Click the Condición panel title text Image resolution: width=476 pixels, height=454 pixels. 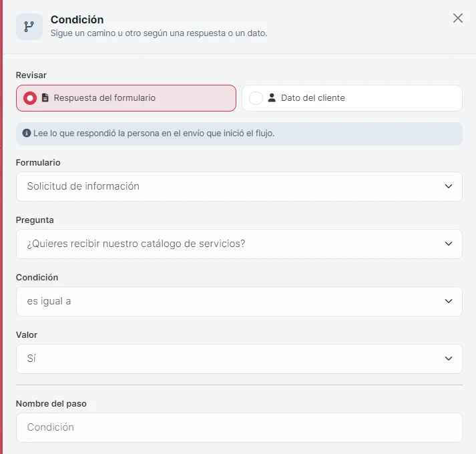click(77, 19)
